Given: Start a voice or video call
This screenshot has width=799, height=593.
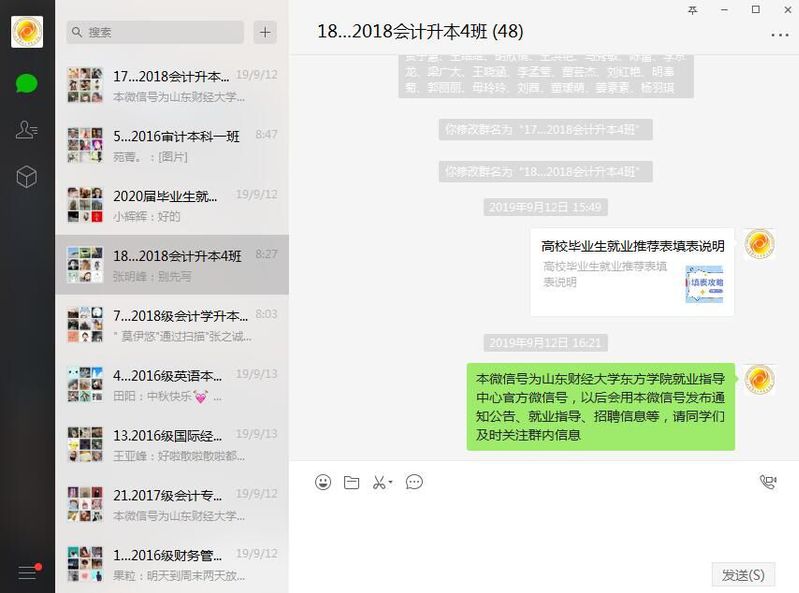Looking at the screenshot, I should (x=768, y=482).
